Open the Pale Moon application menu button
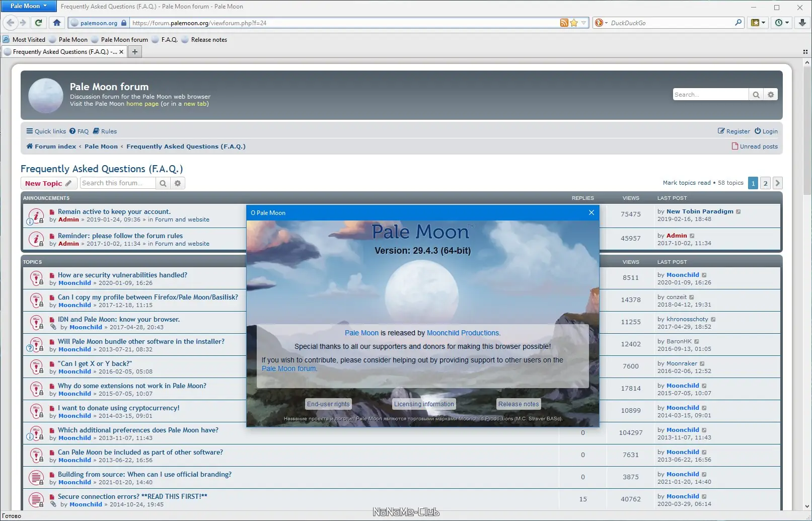812x521 pixels. tap(29, 6)
